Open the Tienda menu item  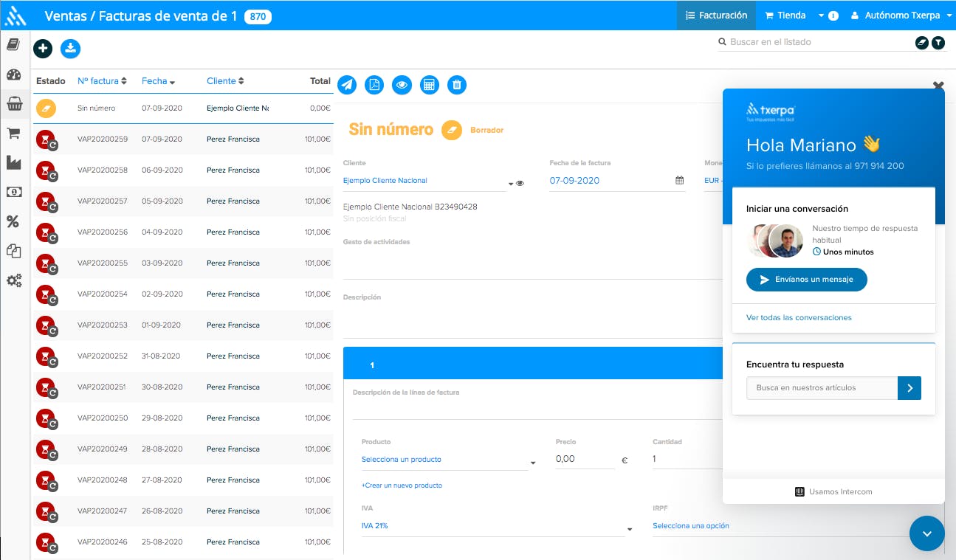point(785,15)
